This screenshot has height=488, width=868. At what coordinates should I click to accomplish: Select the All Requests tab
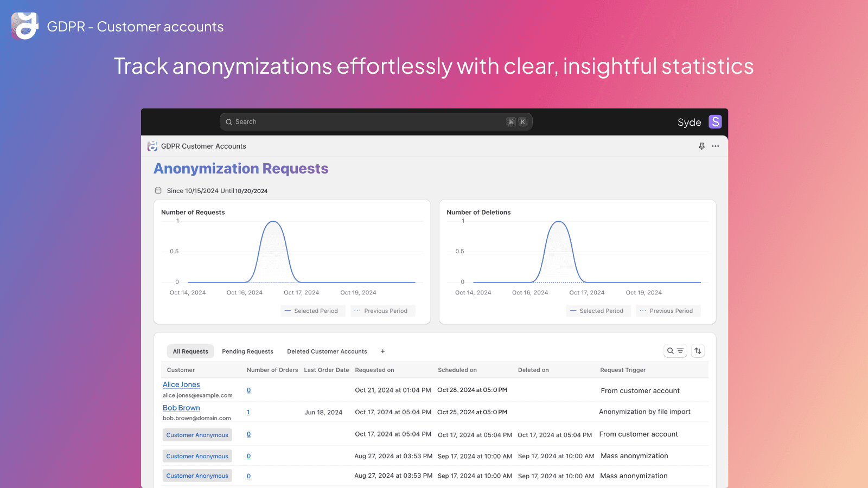[x=190, y=351]
